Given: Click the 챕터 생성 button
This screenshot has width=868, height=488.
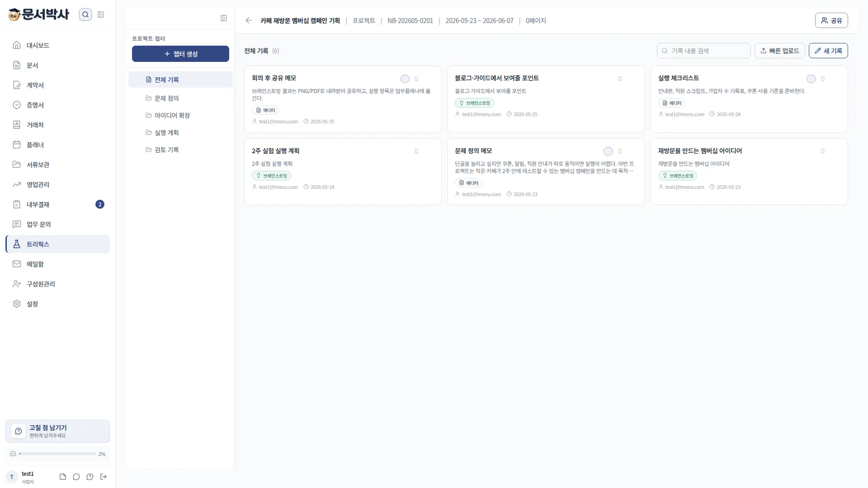Looking at the screenshot, I should tap(180, 54).
